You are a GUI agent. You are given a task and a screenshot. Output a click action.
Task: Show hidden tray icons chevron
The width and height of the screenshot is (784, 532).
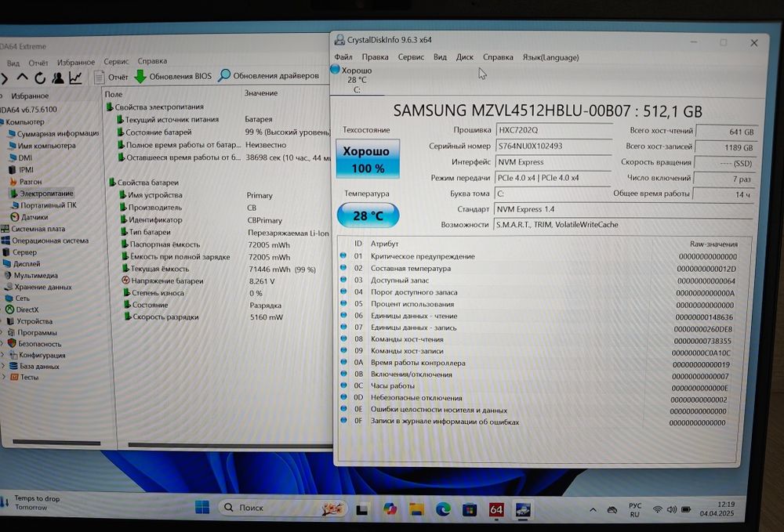(x=593, y=510)
